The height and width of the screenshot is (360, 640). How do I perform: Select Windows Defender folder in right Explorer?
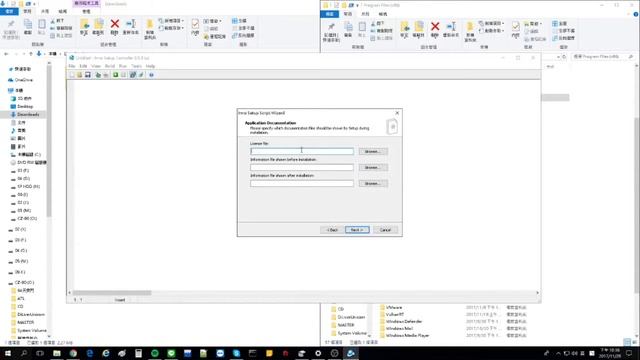401,322
